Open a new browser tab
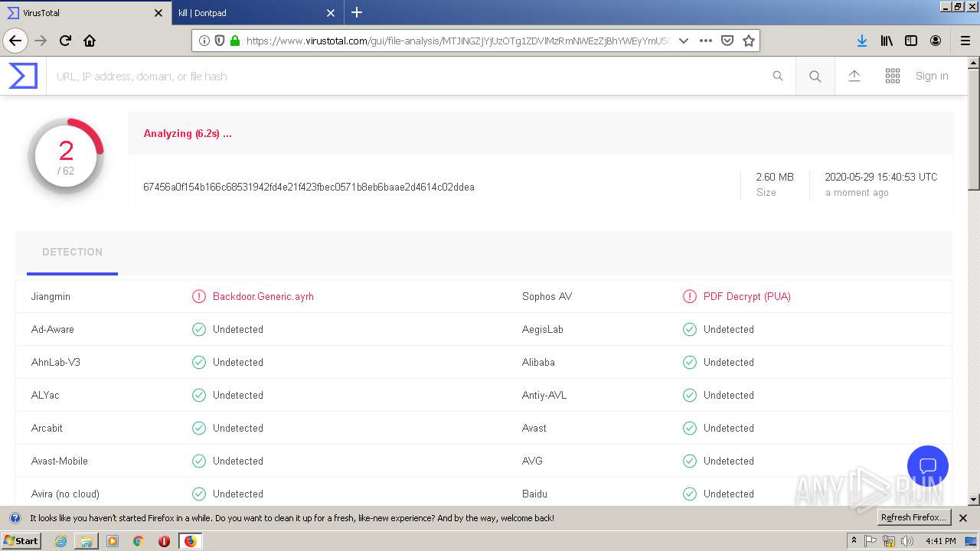The height and width of the screenshot is (551, 980). (357, 12)
